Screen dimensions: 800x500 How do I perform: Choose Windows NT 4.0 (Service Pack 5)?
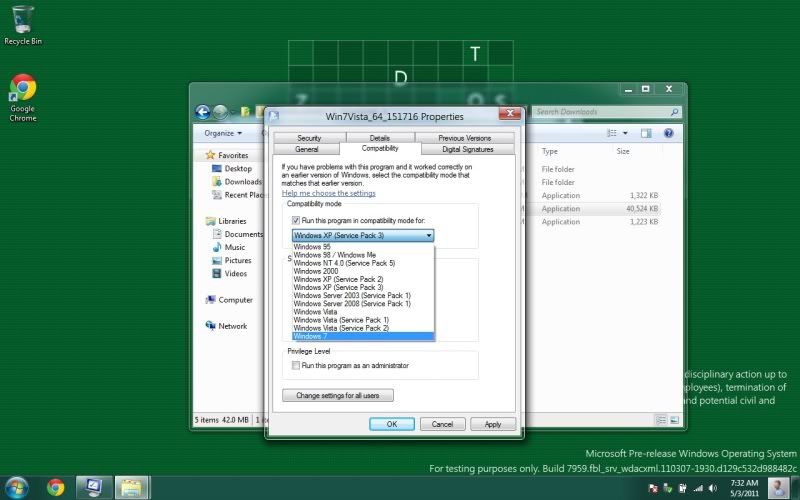(363, 263)
